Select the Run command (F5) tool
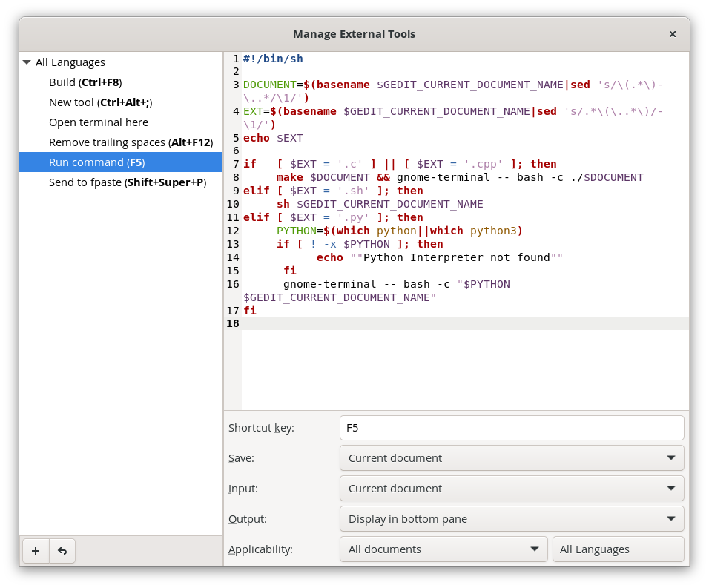Viewport: 709px width, 588px height. point(121,162)
